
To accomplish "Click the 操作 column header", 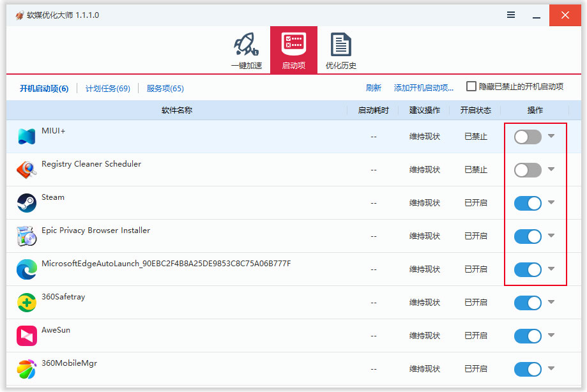I will pyautogui.click(x=535, y=110).
